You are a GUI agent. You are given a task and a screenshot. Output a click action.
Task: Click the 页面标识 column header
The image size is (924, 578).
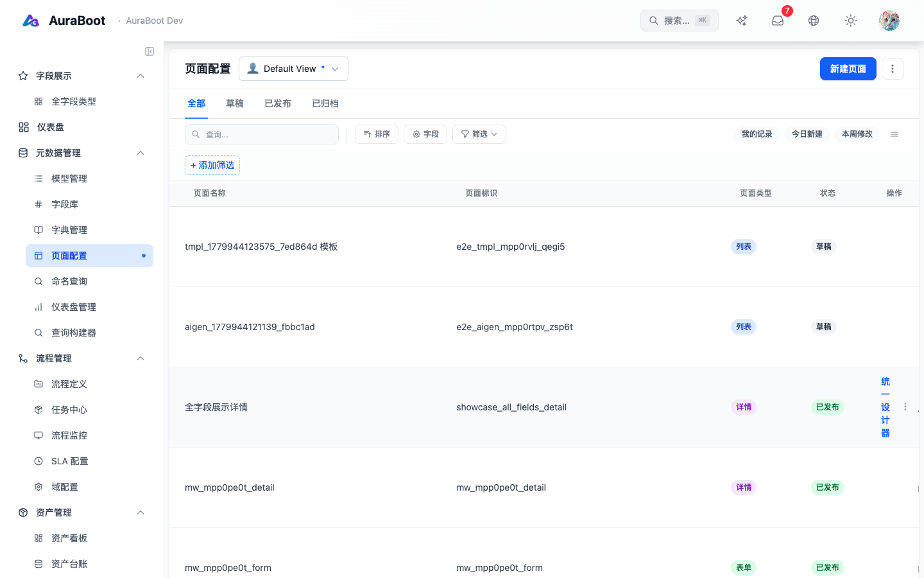point(481,193)
